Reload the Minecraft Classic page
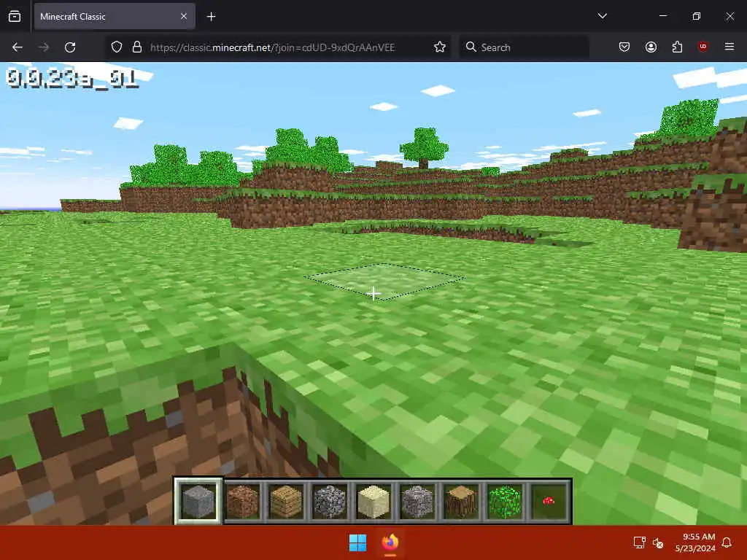Screen dimensions: 747x560 (70, 47)
